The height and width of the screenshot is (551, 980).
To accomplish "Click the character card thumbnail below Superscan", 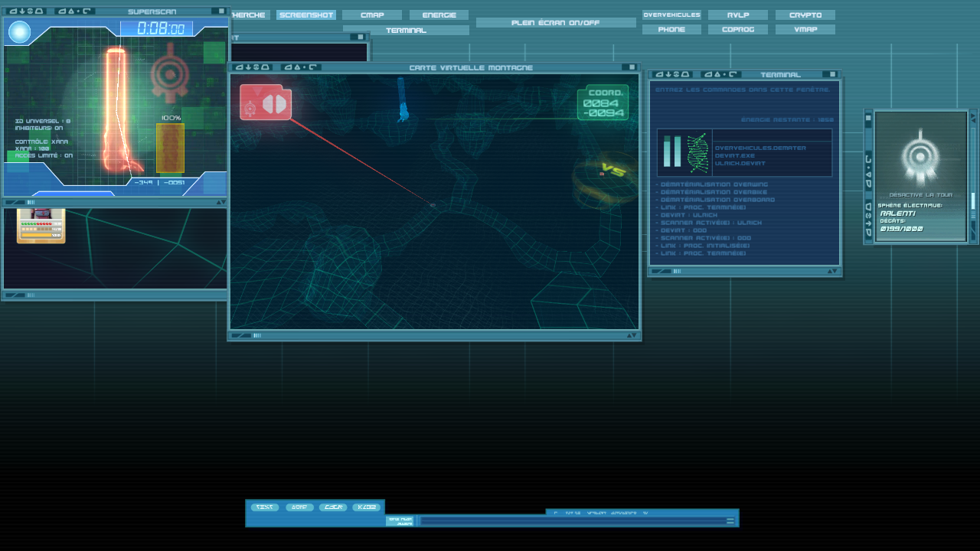I will coord(41,226).
